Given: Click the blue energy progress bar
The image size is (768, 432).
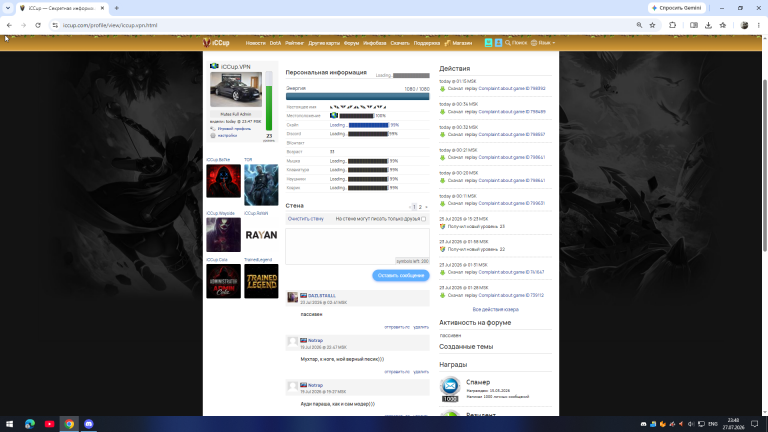Looking at the screenshot, I should pyautogui.click(x=358, y=96).
